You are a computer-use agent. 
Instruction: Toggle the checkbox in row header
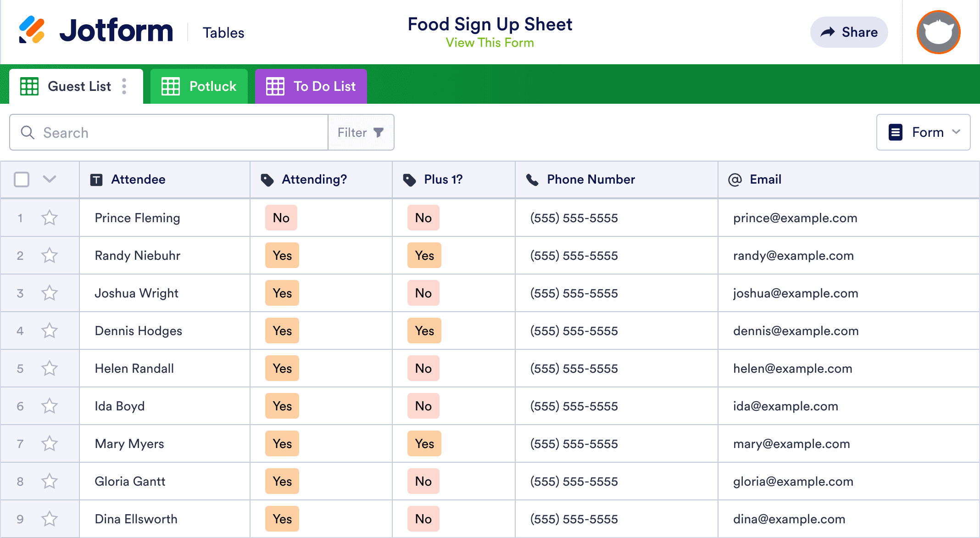22,179
